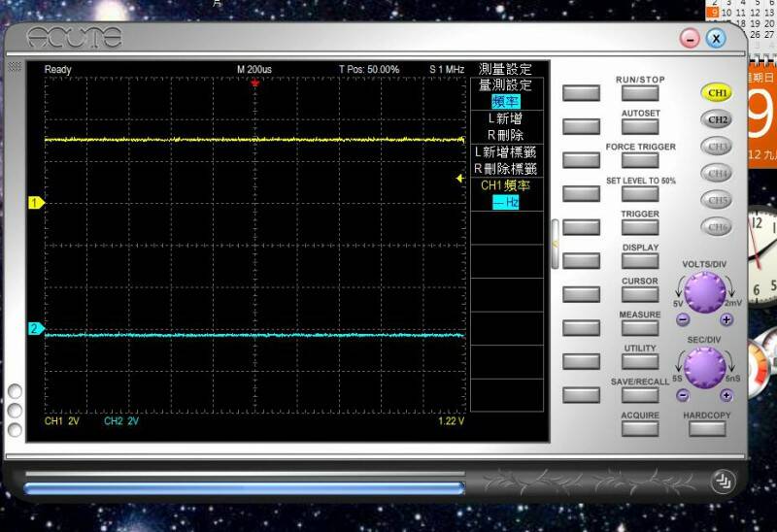This screenshot has height=532, width=777.
Task: Click the T Pos: 50.00% readout
Action: 369,69
